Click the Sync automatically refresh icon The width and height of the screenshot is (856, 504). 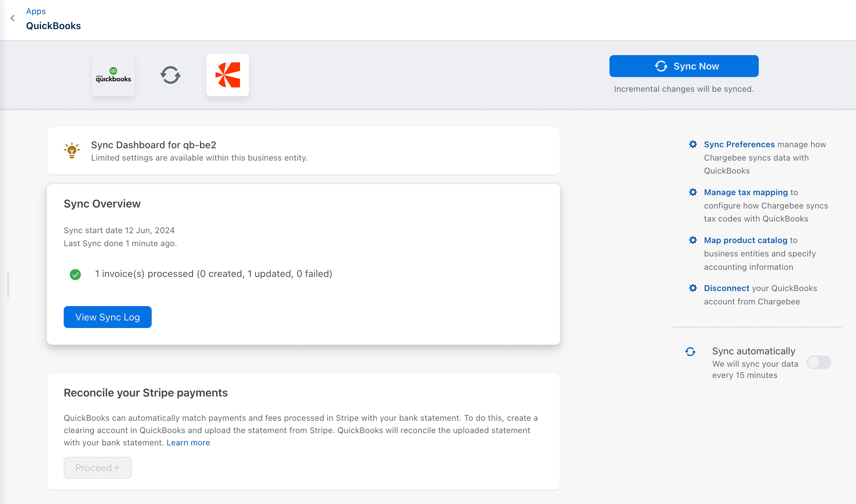pos(690,352)
